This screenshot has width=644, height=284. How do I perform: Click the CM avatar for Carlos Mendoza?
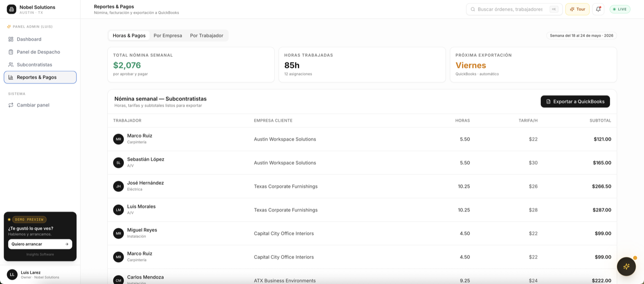(x=119, y=280)
